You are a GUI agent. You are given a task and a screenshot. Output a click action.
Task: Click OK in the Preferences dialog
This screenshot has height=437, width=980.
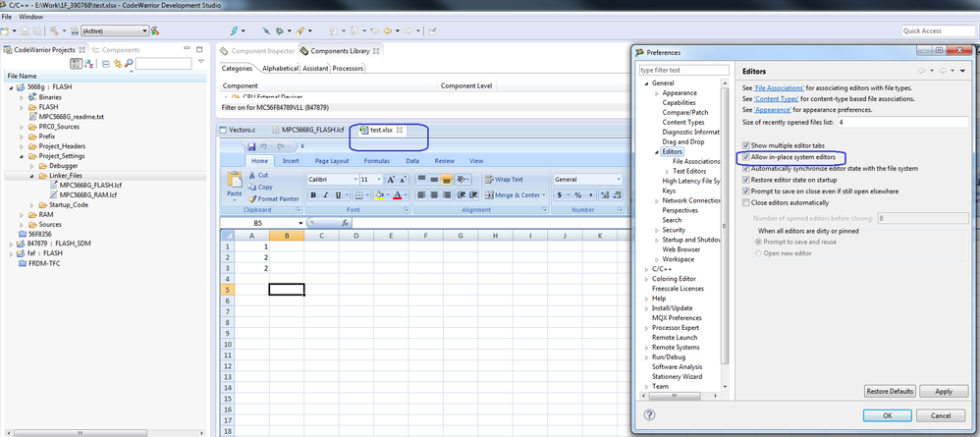(x=888, y=415)
